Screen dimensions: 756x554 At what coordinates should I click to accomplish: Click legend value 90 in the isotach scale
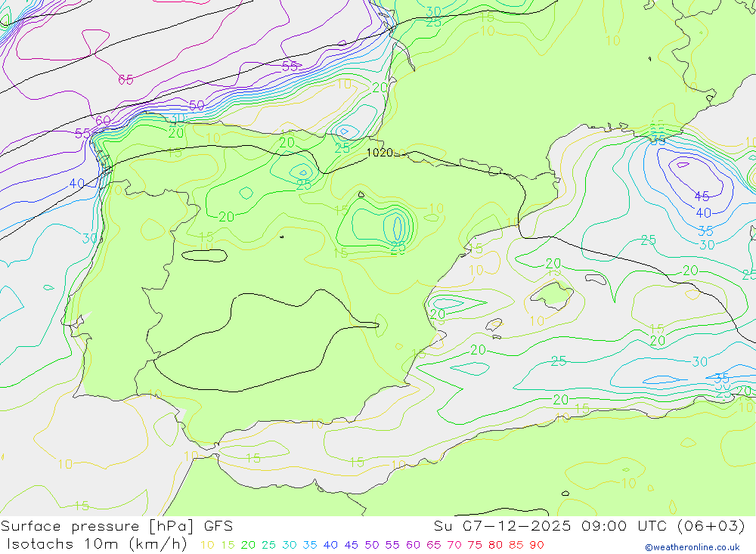pos(537,545)
